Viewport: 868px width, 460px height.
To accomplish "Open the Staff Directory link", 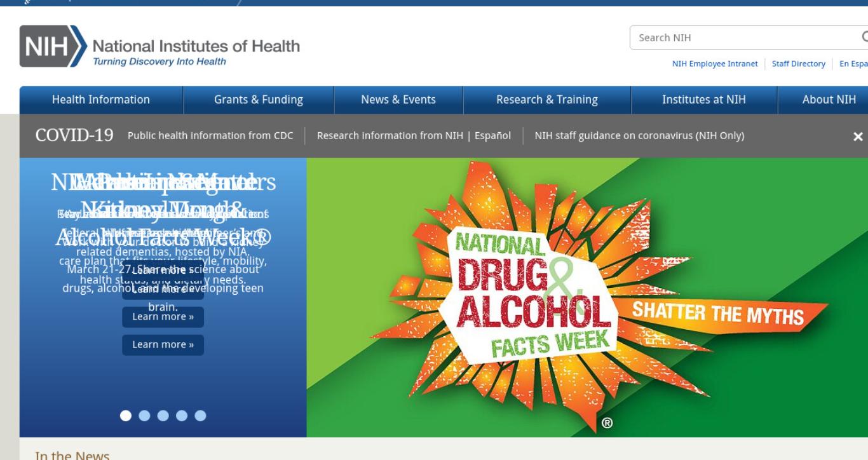I will coord(799,64).
